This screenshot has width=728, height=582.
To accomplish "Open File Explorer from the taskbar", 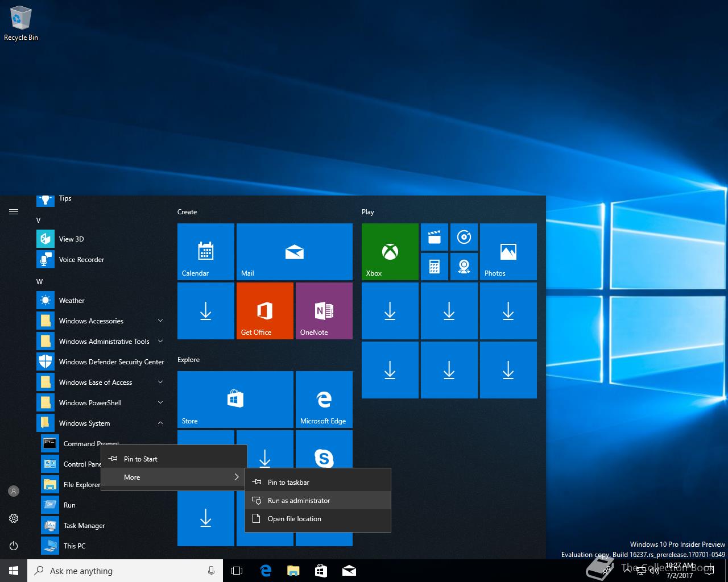I will 293,571.
